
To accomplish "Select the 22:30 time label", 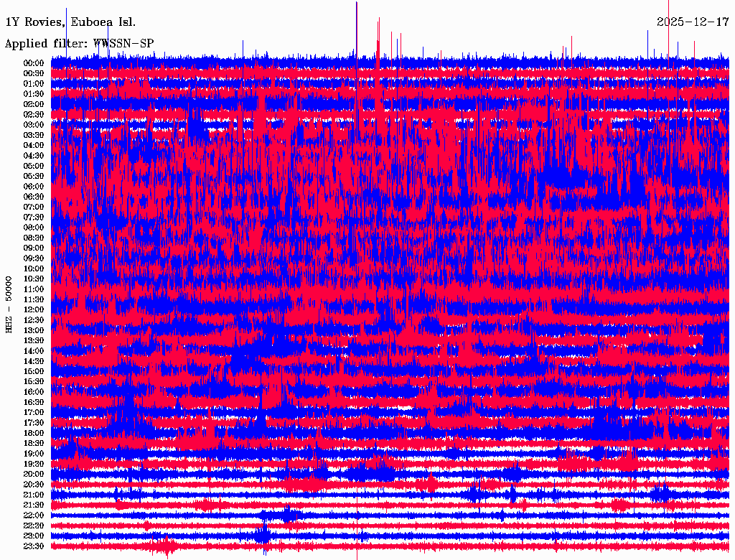I will (x=34, y=526).
